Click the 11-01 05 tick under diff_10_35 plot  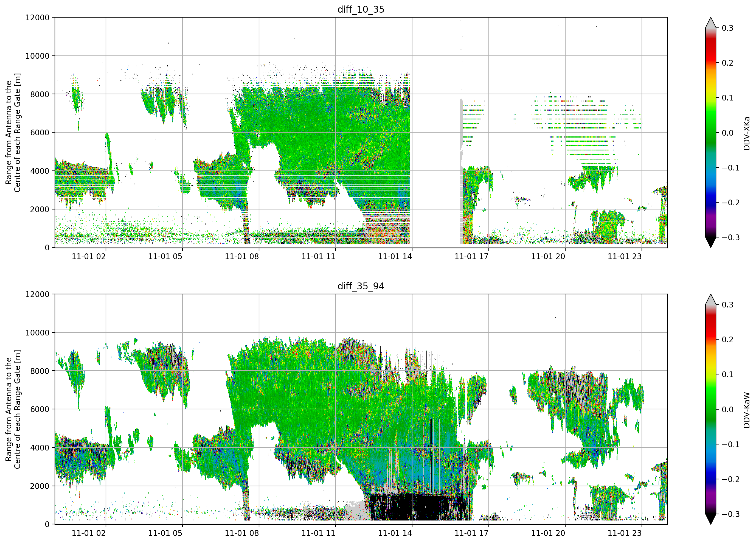tap(165, 256)
